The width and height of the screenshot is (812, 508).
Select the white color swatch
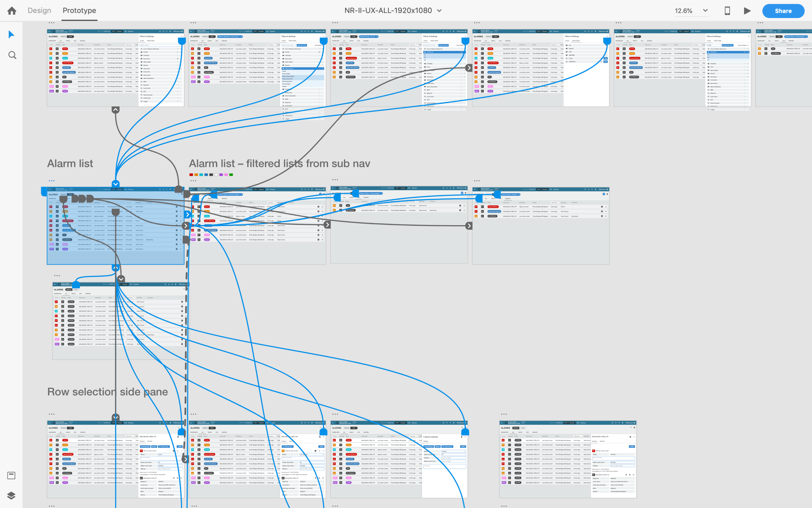coord(216,175)
